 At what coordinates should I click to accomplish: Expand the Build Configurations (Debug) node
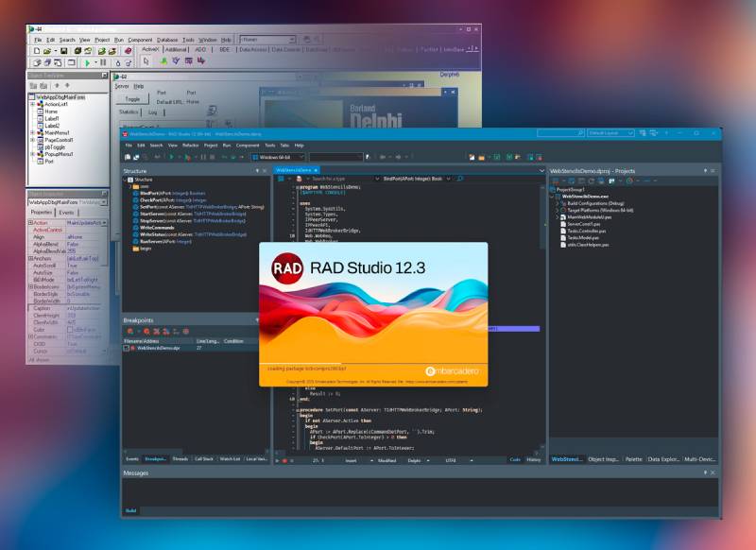coord(558,203)
